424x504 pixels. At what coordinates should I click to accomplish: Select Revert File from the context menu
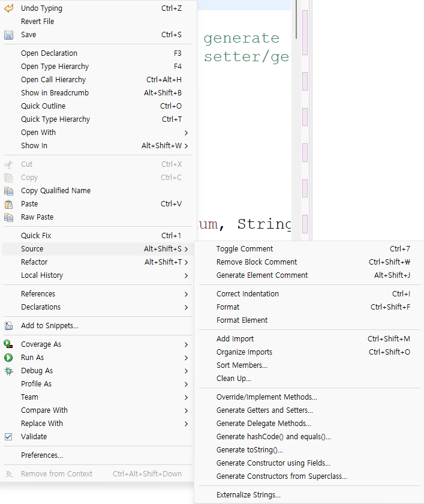tap(98, 22)
